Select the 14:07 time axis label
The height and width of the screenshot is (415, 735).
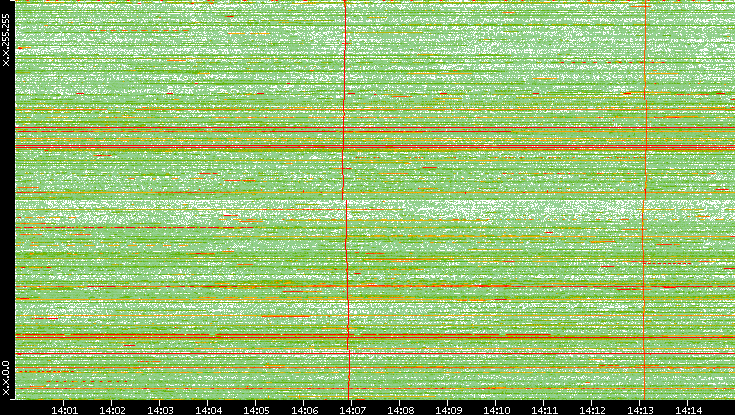[352, 410]
